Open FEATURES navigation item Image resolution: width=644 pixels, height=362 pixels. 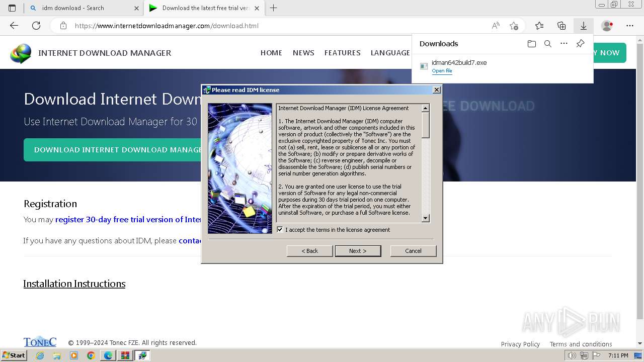click(342, 53)
